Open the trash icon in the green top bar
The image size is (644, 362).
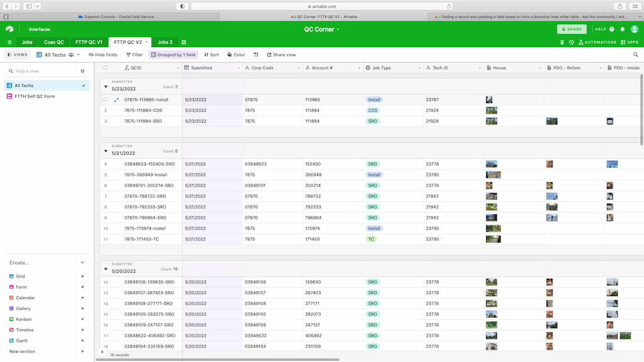pyautogui.click(x=562, y=42)
